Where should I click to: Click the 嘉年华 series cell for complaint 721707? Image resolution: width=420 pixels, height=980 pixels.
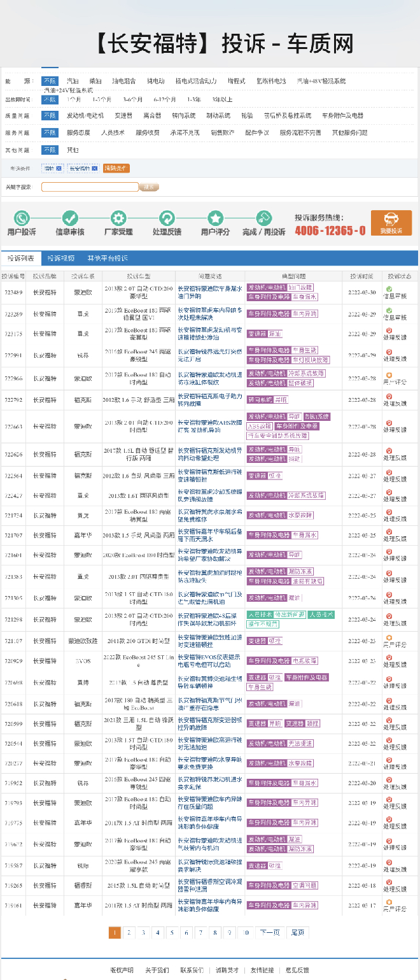83,535
